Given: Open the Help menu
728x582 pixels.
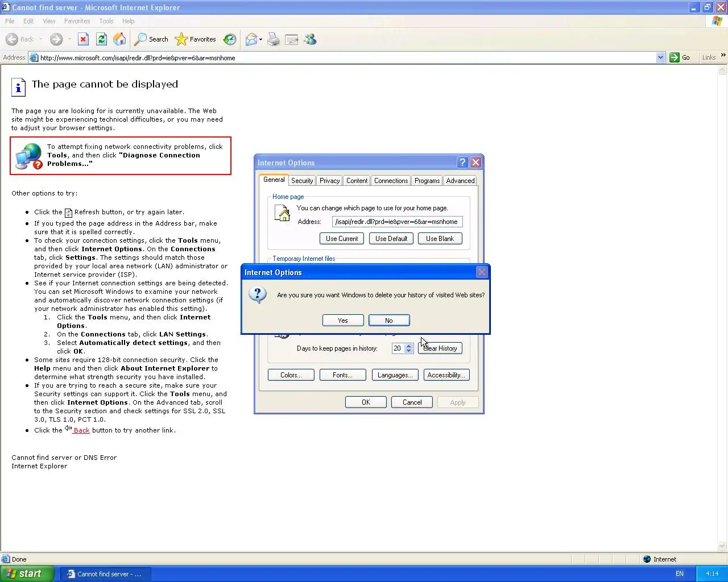Looking at the screenshot, I should [x=129, y=21].
